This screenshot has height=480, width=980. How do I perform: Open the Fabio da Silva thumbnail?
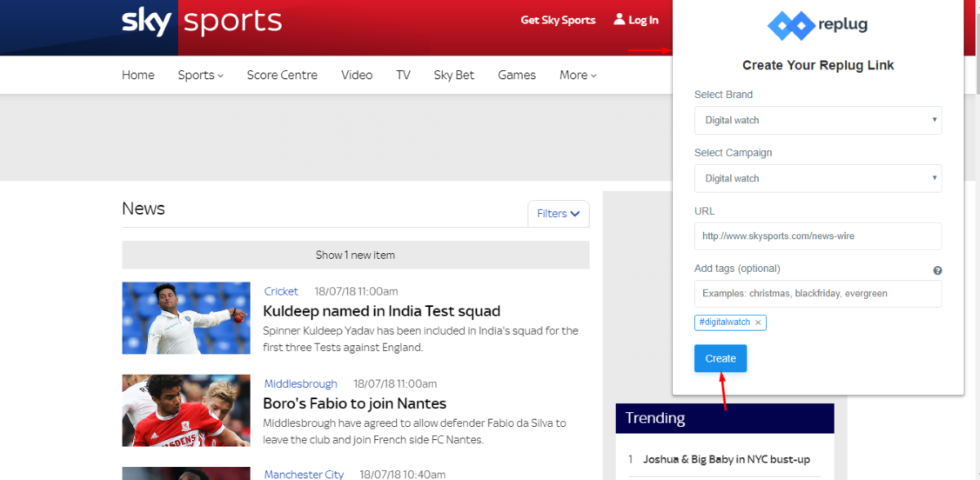[186, 411]
